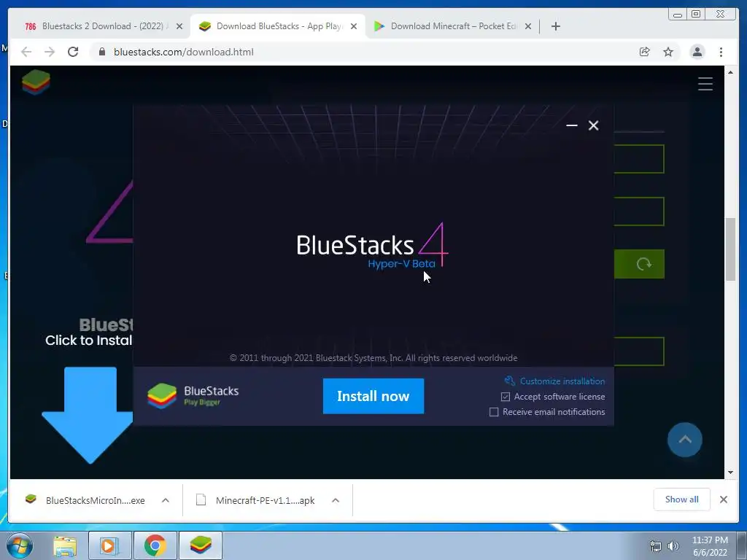
Task: Expand options for BlueStacksMicroInstaller download
Action: click(x=166, y=500)
